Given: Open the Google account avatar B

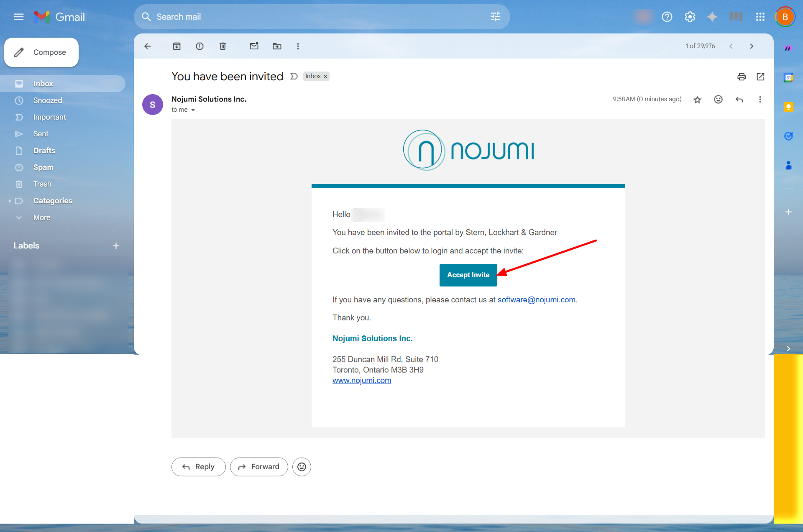Looking at the screenshot, I should click(x=785, y=17).
